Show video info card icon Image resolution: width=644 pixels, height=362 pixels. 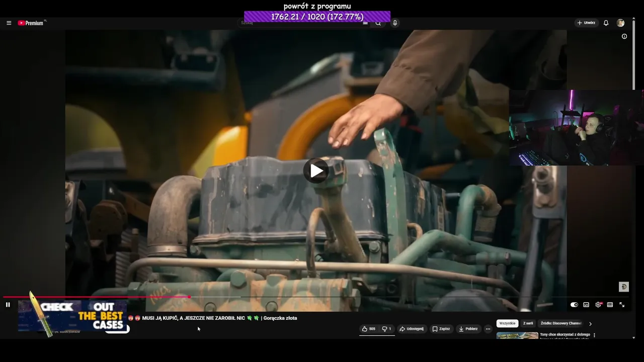pyautogui.click(x=624, y=36)
